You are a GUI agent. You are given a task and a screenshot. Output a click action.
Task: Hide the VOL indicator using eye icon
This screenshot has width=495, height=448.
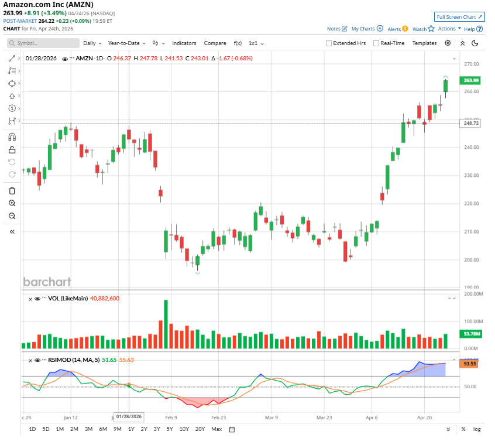click(37, 299)
